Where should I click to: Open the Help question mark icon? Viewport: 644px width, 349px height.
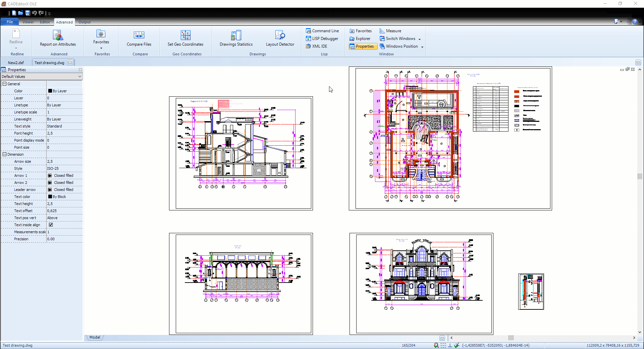pyautogui.click(x=635, y=21)
